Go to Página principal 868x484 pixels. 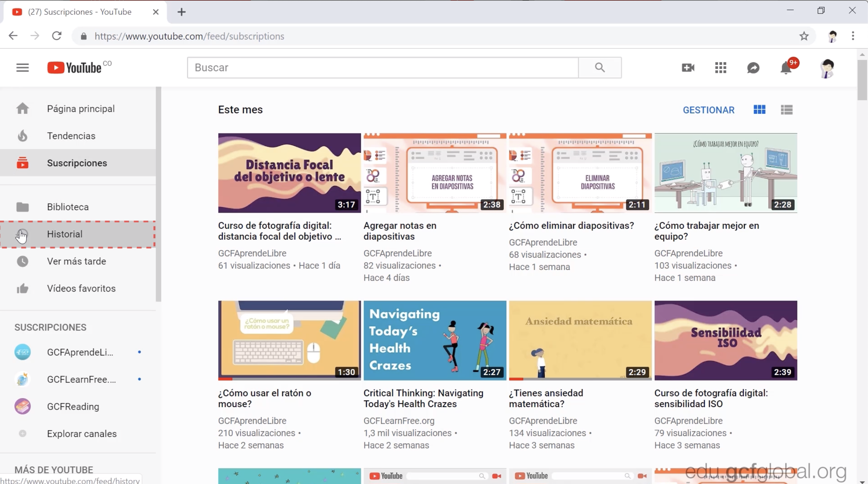(x=78, y=109)
